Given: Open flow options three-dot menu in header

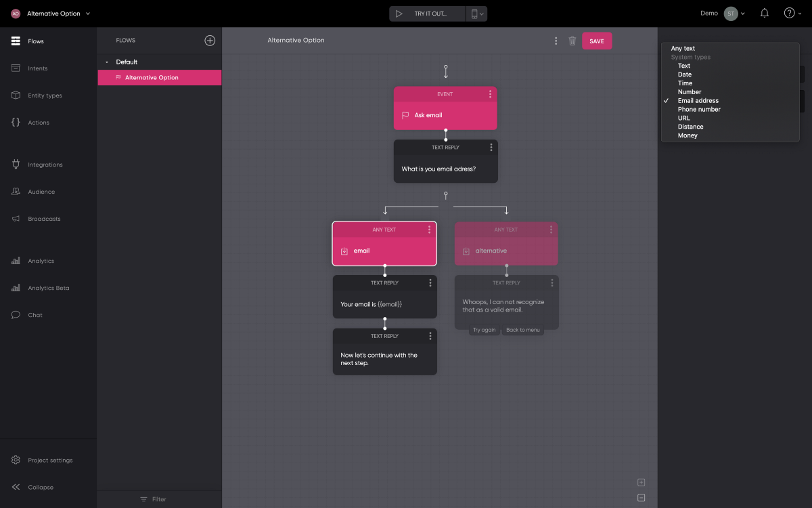Looking at the screenshot, I should point(556,41).
